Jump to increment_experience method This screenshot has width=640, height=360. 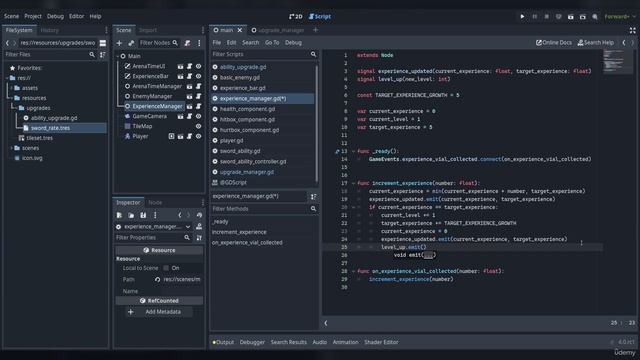pos(239,232)
